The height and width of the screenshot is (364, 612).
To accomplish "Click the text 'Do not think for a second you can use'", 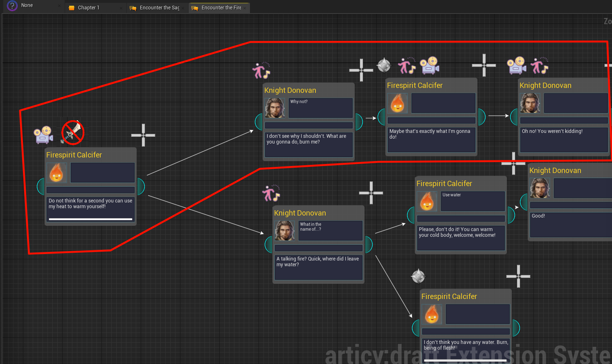I will [x=90, y=201].
